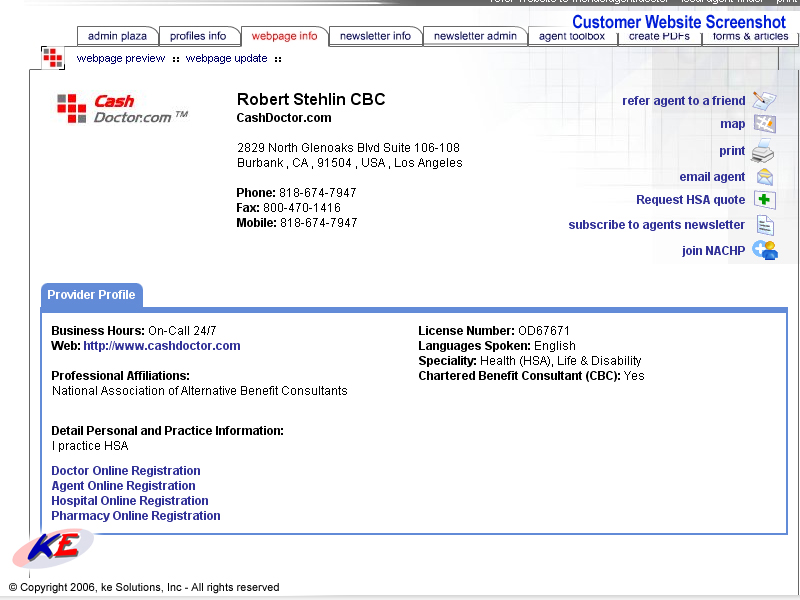Click the Fax number 800-470-1416
Viewport: 800px width, 600px height.
288,208
